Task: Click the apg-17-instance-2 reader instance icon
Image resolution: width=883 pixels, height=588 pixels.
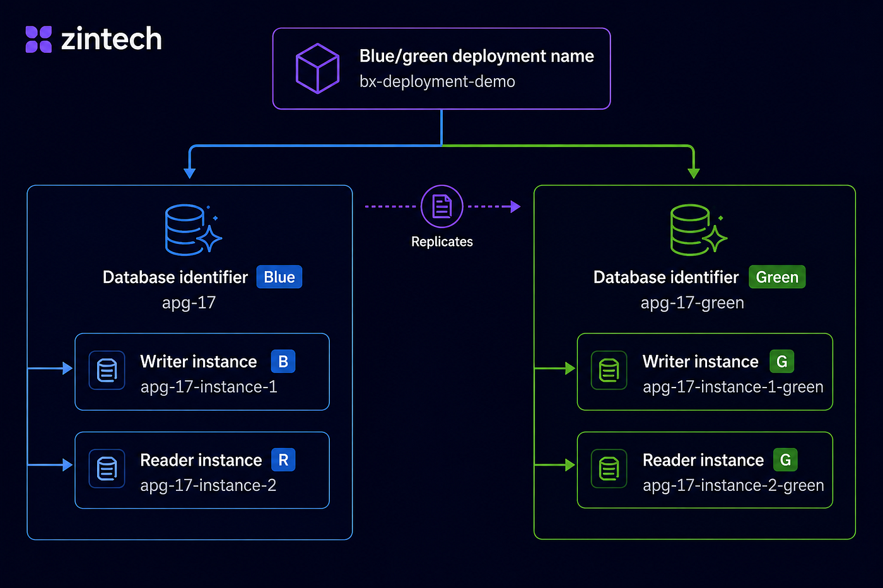Action: point(107,469)
